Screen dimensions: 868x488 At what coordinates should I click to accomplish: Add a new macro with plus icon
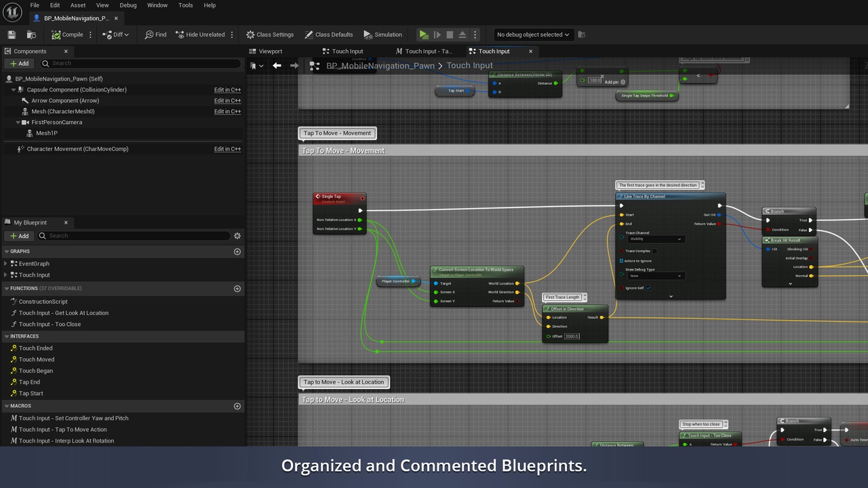point(237,406)
